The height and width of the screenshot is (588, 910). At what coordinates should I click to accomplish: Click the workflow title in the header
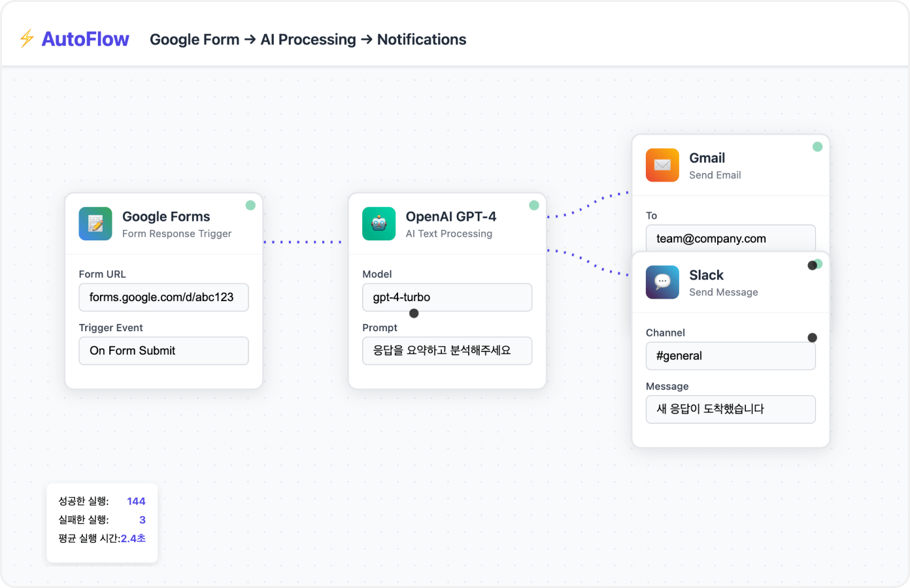pyautogui.click(x=308, y=40)
